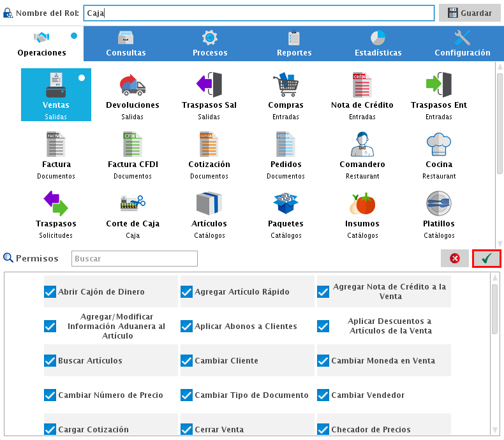
Task: Open the Procesos tab
Action: 210,44
